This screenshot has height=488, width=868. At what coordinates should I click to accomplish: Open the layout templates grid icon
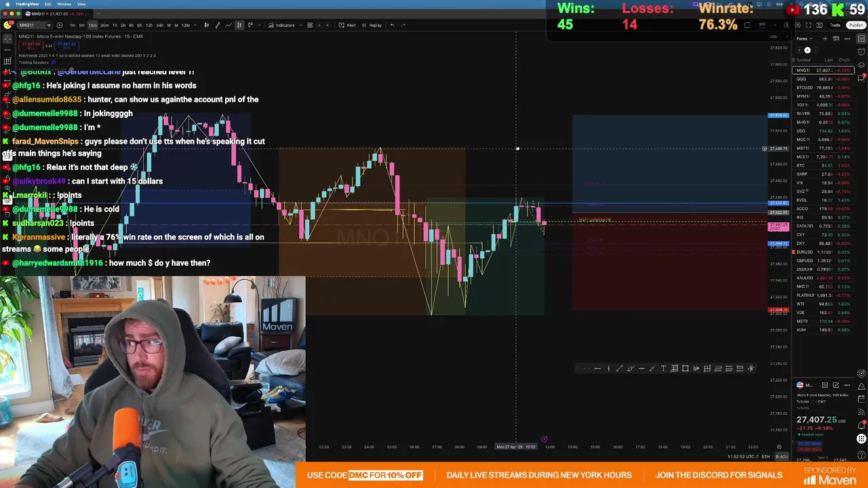point(310,25)
